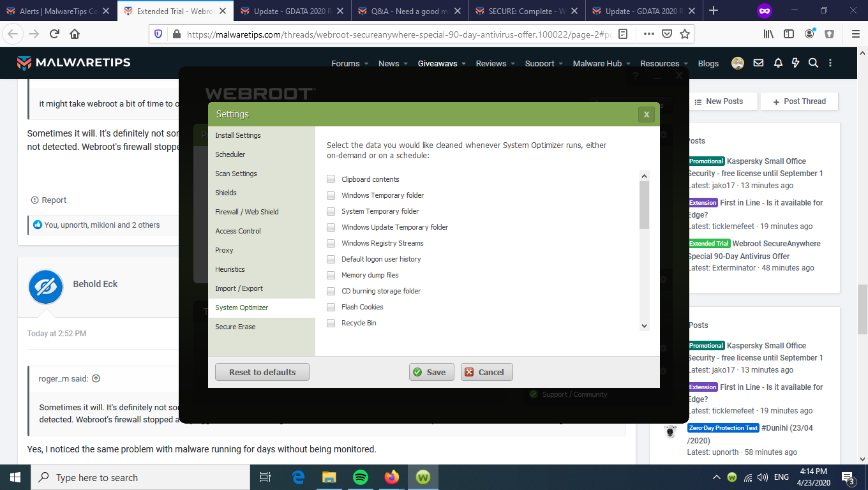Bookmark this page with the star icon
Screen dimensions: 868x490
pos(685,34)
